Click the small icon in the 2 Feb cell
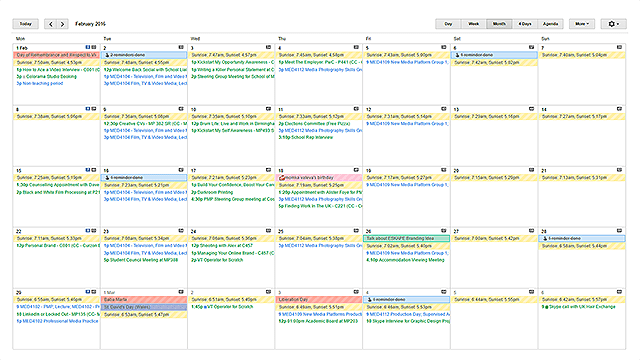This screenshot has height=360, width=640. (181, 47)
